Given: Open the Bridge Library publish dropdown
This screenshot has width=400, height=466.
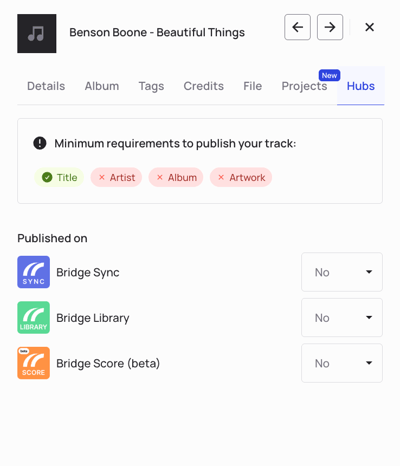Looking at the screenshot, I should point(342,317).
